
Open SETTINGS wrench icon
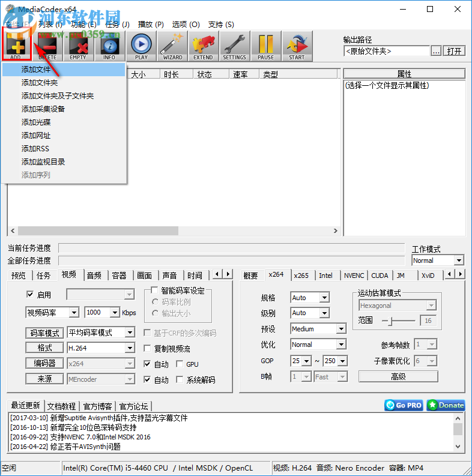click(x=234, y=46)
